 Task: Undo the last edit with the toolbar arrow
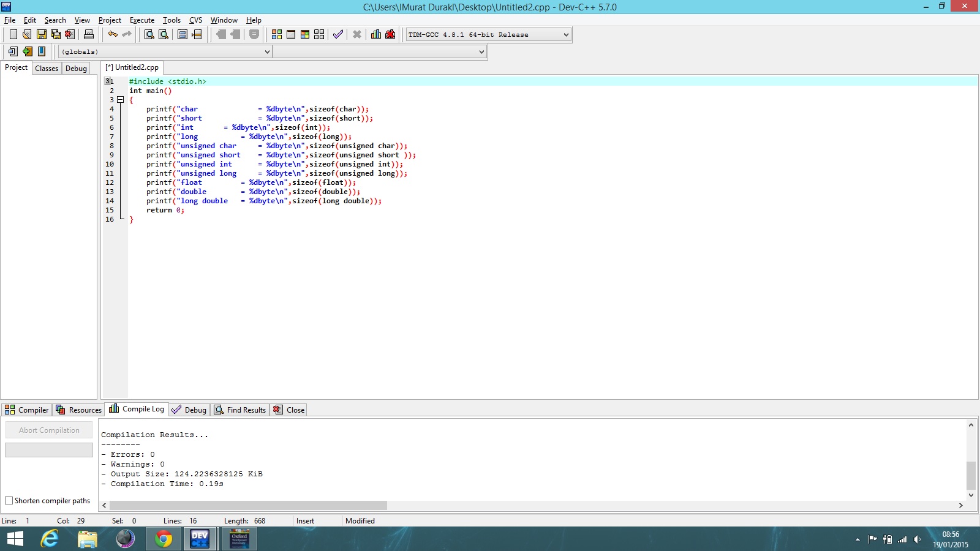coord(113,34)
